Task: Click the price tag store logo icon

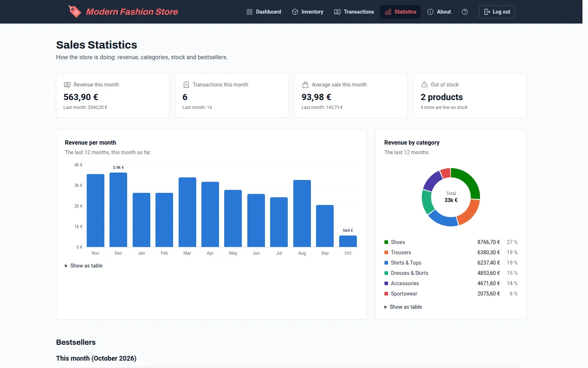Action: coord(75,11)
